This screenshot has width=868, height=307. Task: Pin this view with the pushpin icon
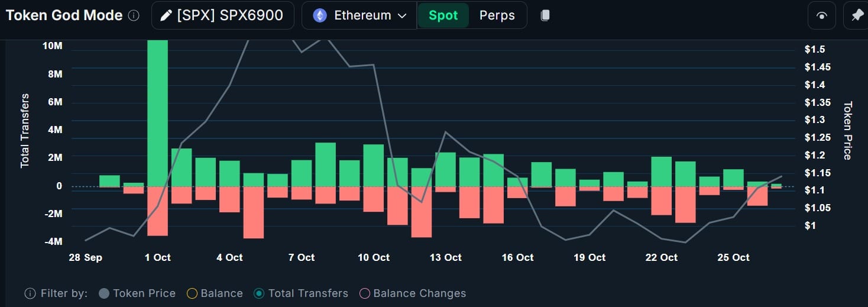857,16
